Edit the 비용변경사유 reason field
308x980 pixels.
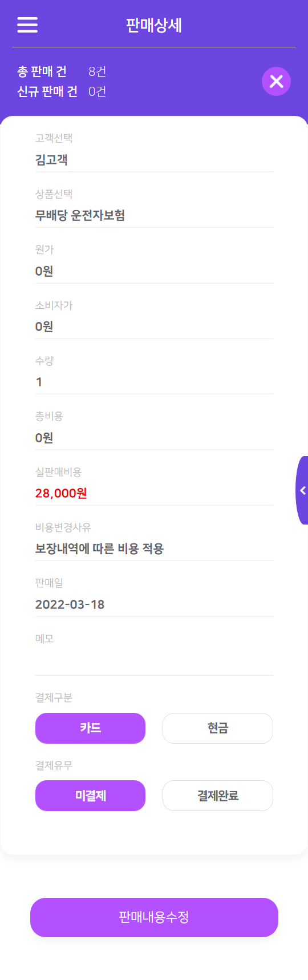click(154, 549)
